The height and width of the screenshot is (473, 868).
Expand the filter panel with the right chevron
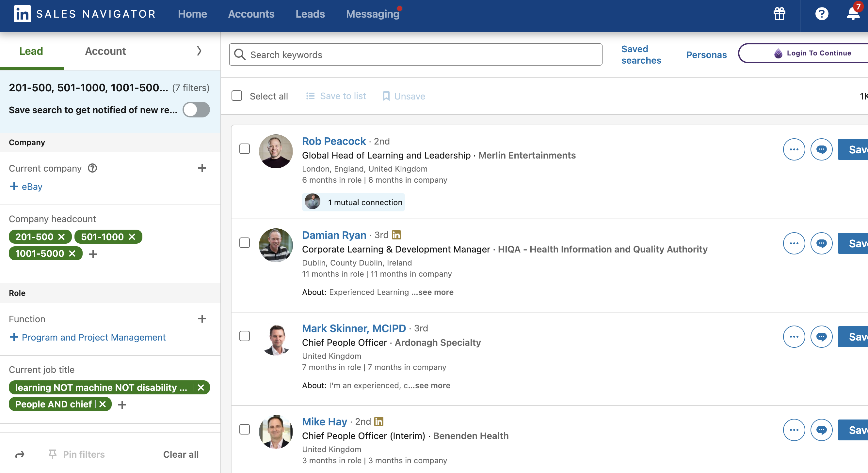pyautogui.click(x=199, y=51)
